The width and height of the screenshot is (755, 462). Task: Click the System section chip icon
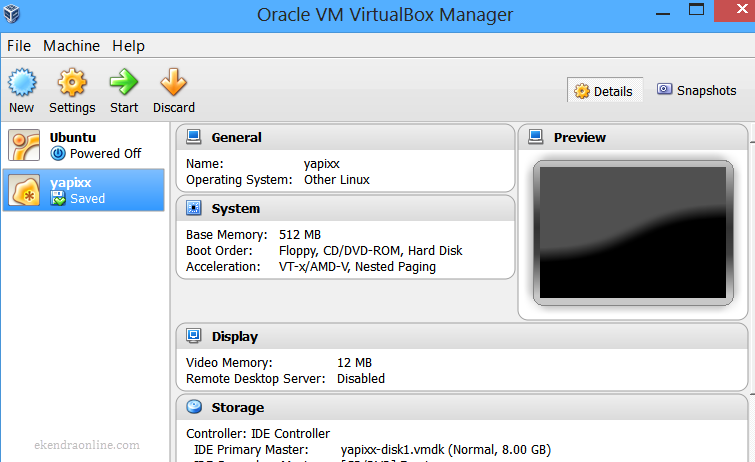tap(194, 208)
